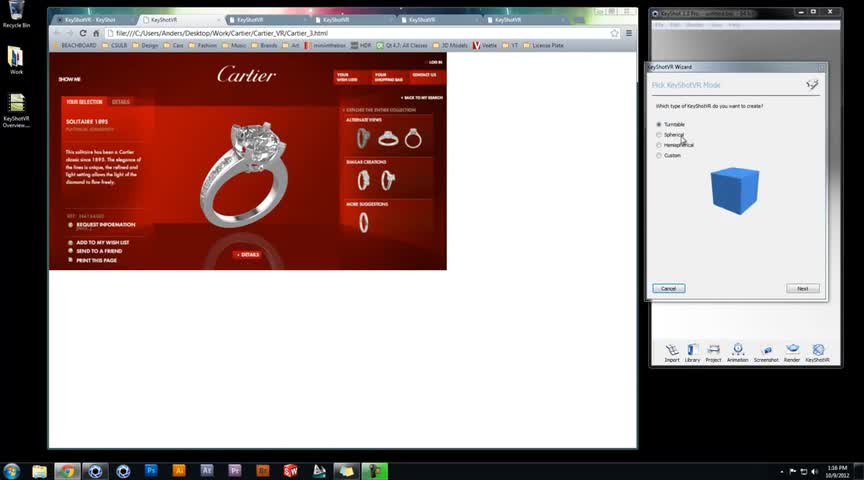Click the Chrome taskbar icon
The height and width of the screenshot is (480, 864).
(x=67, y=471)
